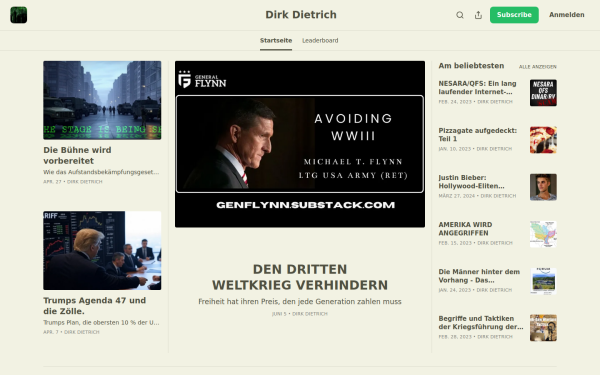Image resolution: width=600 pixels, height=375 pixels.
Task: Open article NESARA/QFS: Ein lang laufender Internet
Action: (x=477, y=88)
